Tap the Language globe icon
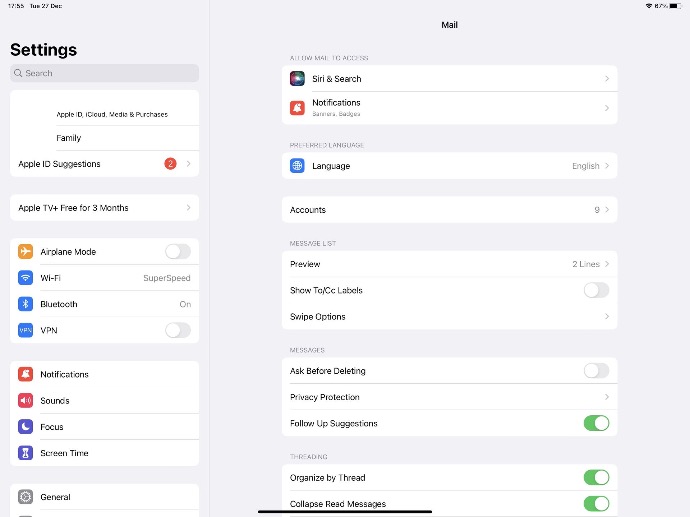 (297, 166)
